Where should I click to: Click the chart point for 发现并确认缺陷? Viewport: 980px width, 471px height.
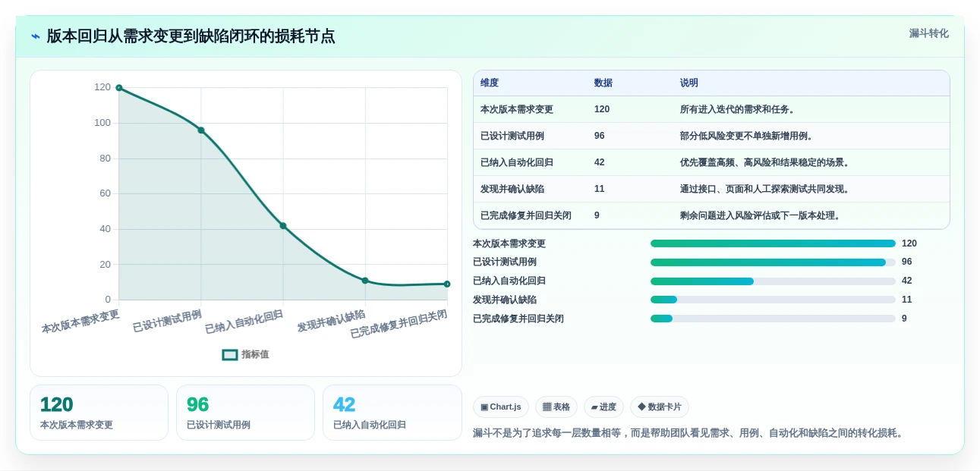[365, 281]
